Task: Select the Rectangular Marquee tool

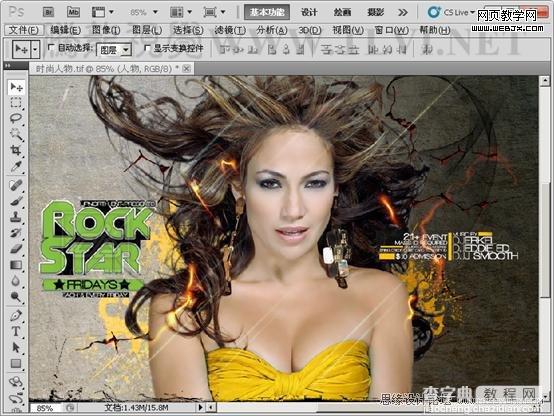Action: [16, 103]
